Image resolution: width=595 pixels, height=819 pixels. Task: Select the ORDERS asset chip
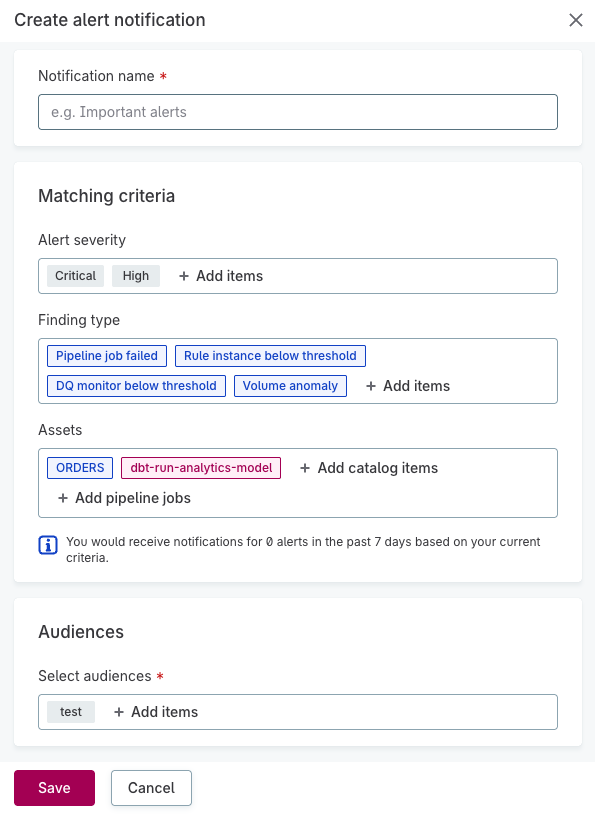click(x=79, y=467)
